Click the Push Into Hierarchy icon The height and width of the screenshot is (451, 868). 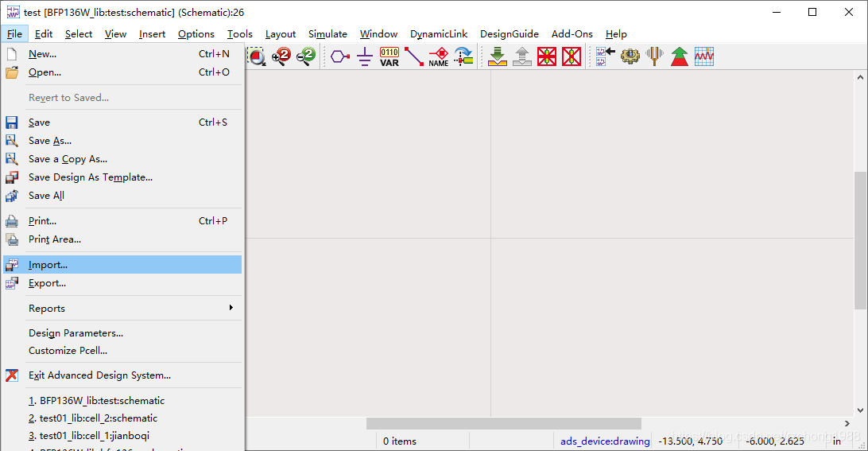pos(498,56)
